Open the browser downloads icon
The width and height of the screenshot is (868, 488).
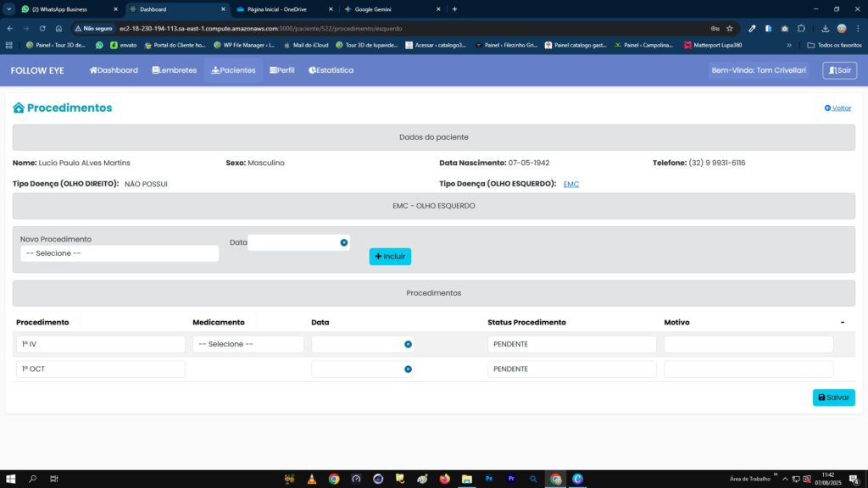pyautogui.click(x=825, y=28)
